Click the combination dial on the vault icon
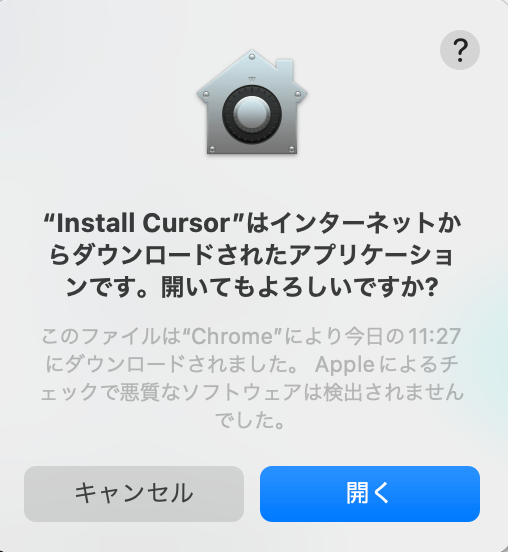The image size is (508, 552). point(252,114)
